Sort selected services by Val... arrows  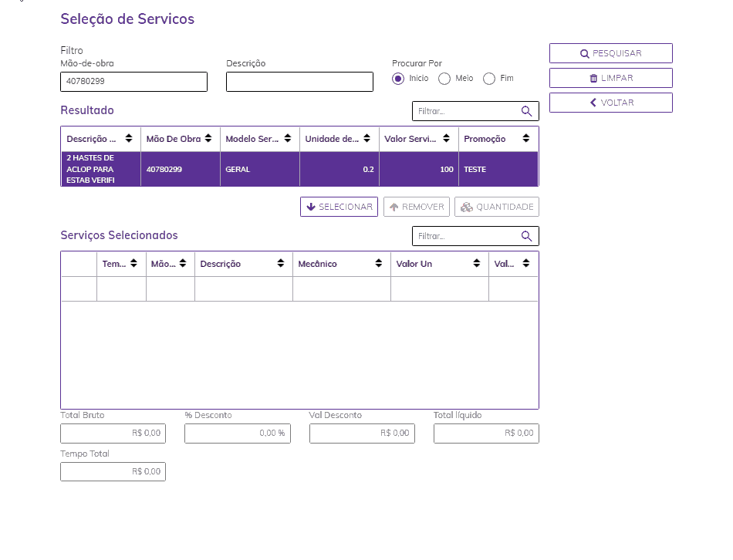(x=526, y=263)
